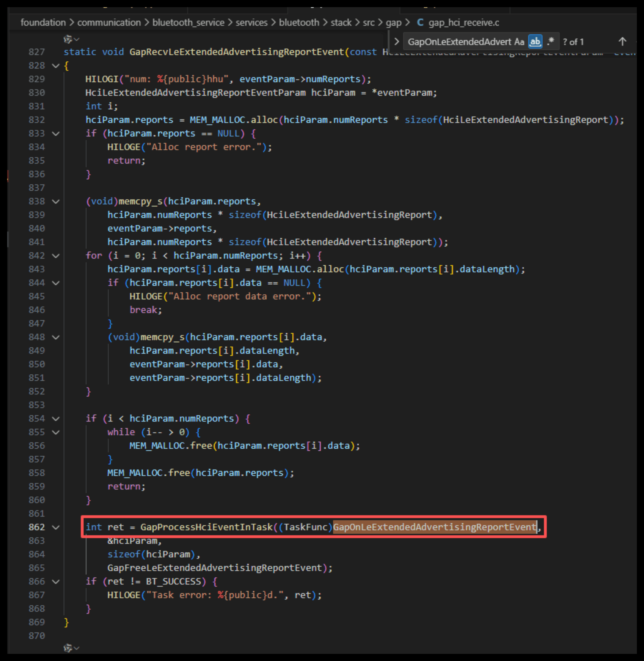The height and width of the screenshot is (661, 644).
Task: Open bluetooth_service breadcrumb segment
Action: (x=188, y=23)
